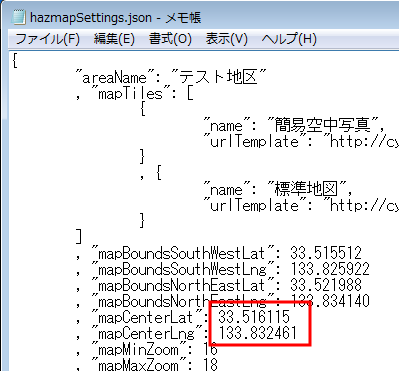
Task: Click on the 簡易空中写真 name value
Action: tap(322, 125)
